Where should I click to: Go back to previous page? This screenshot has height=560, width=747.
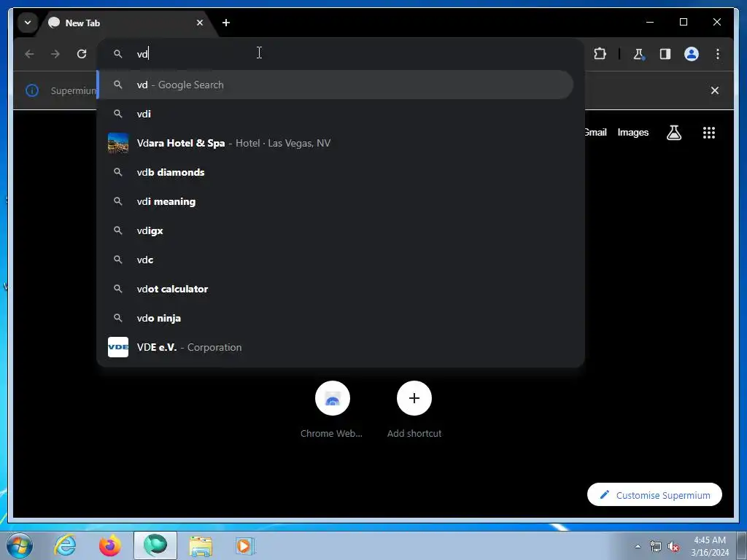pyautogui.click(x=29, y=54)
